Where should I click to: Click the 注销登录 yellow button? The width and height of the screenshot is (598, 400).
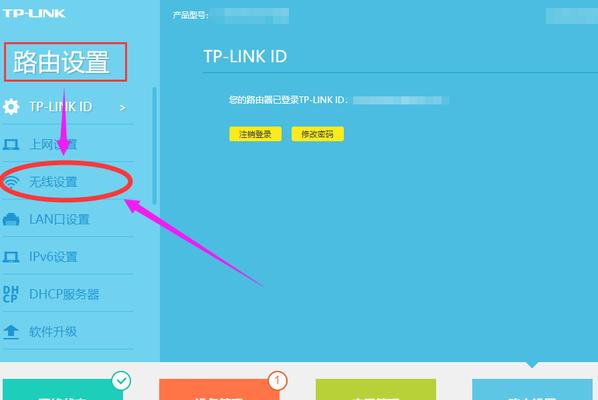coord(255,134)
